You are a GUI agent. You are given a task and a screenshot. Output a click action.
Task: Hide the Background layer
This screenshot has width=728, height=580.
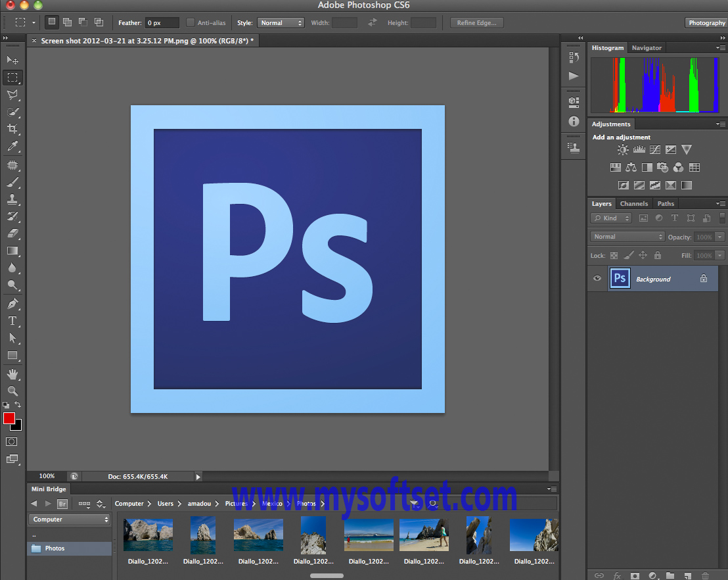click(597, 279)
